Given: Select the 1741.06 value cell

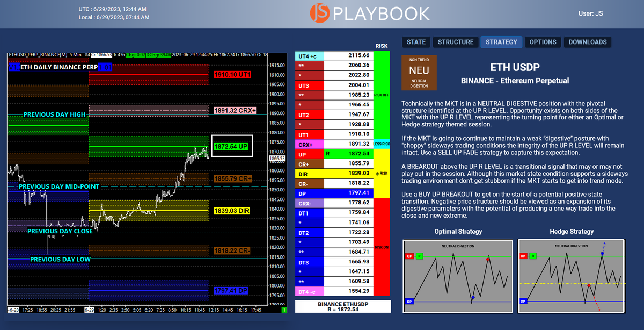Looking at the screenshot, I should coord(349,222).
